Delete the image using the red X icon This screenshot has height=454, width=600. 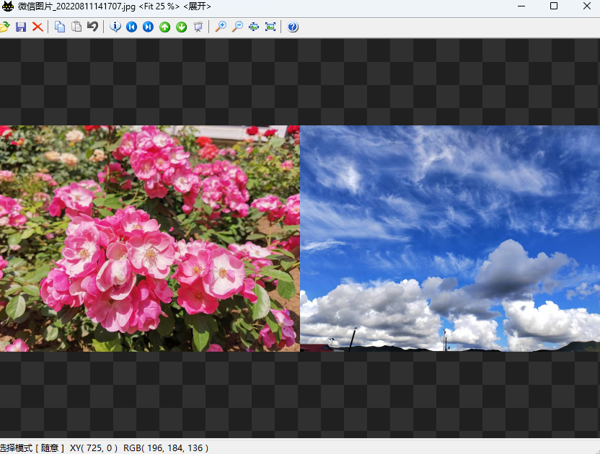tap(38, 26)
